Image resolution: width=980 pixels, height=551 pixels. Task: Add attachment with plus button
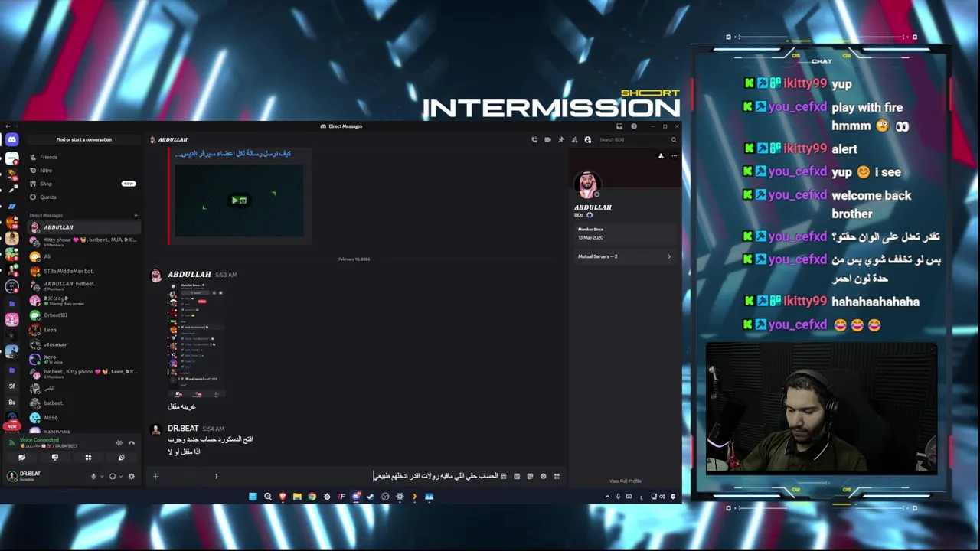pos(155,476)
